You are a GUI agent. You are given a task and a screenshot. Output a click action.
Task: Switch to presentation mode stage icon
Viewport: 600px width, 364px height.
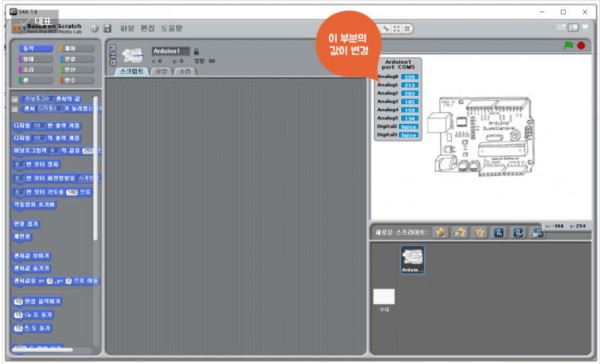(x=585, y=28)
